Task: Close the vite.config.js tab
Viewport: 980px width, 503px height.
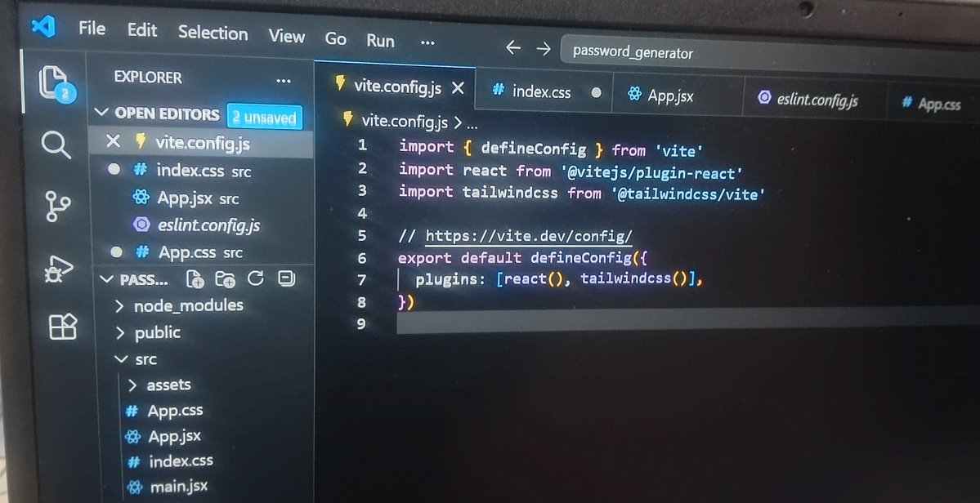Action: tap(459, 88)
